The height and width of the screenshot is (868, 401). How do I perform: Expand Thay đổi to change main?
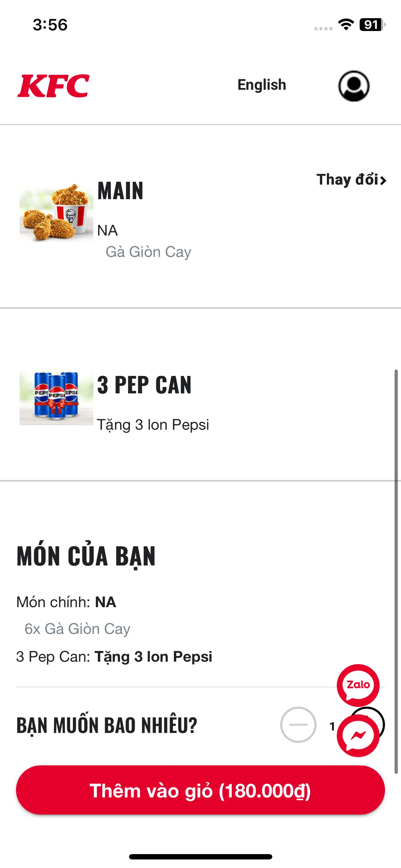pos(351,180)
